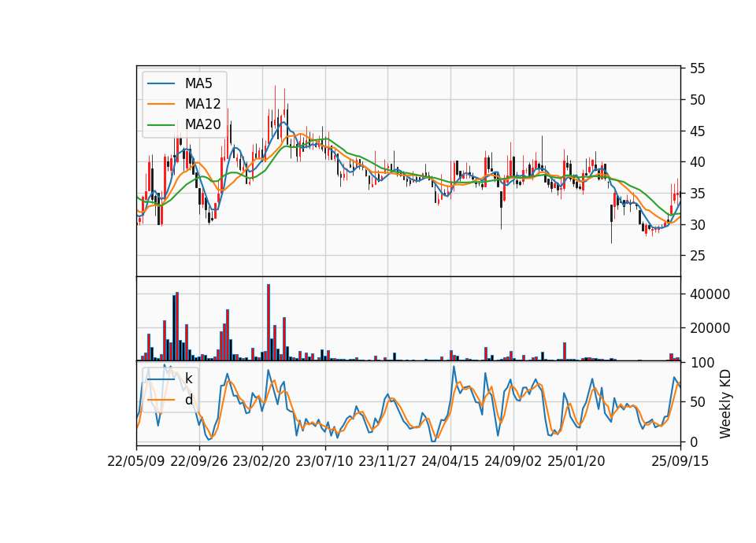This screenshot has width=756, height=543.
Task: Click the 25/01/20 date axis label
Action: coord(576,461)
